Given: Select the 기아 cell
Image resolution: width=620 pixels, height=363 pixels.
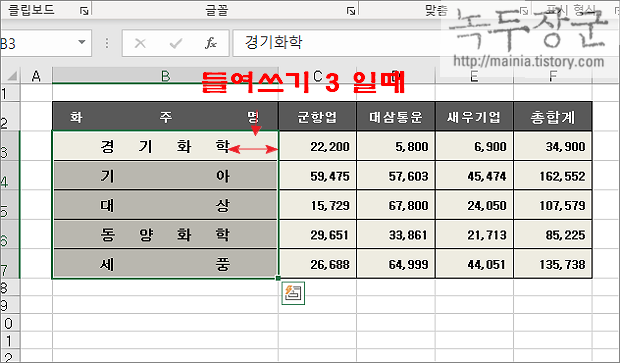Looking at the screenshot, I should 165,175.
